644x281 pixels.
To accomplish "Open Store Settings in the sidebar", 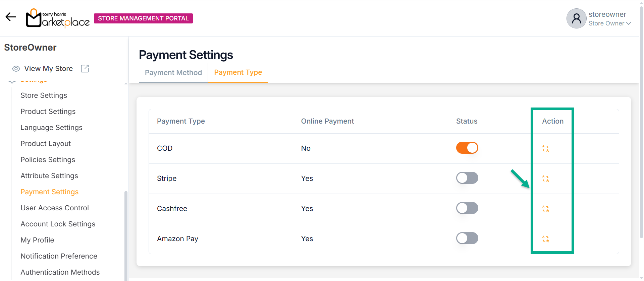I will (44, 95).
